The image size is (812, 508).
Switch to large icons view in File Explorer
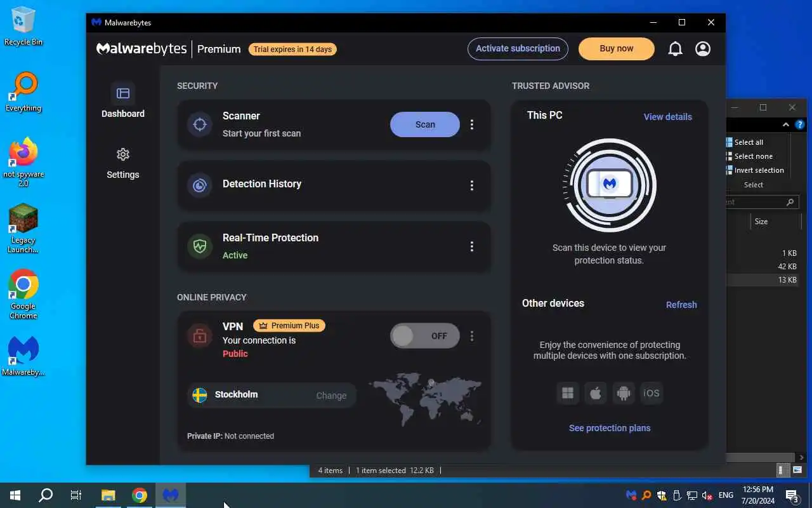click(x=797, y=471)
